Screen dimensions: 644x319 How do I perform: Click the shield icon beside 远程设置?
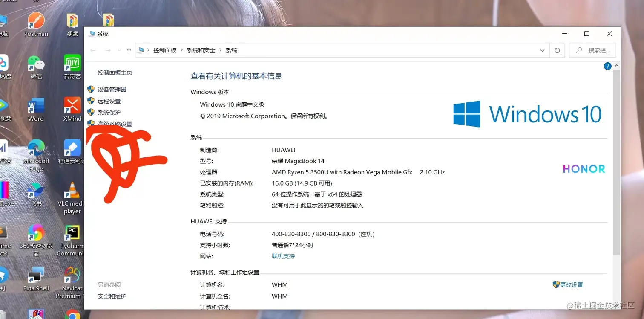point(91,101)
